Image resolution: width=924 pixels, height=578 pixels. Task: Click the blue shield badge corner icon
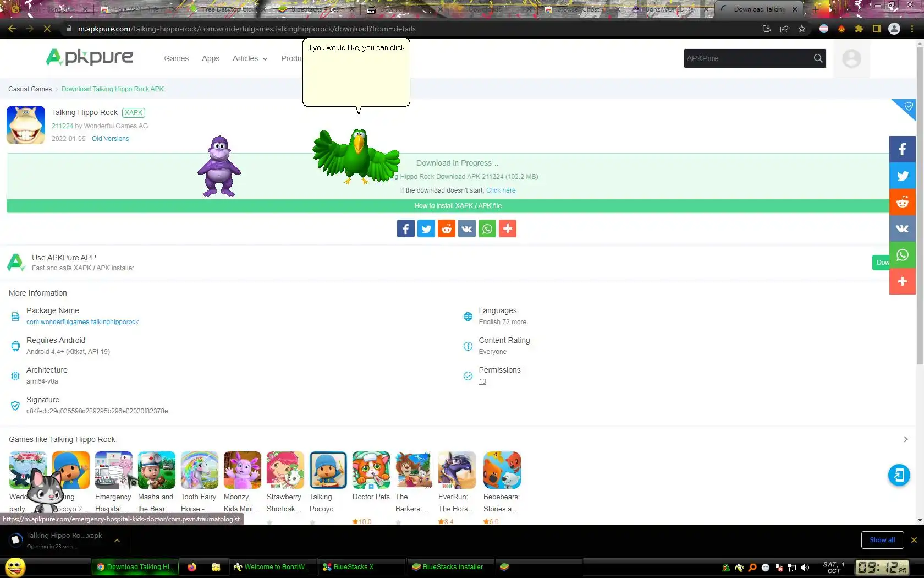908,106
